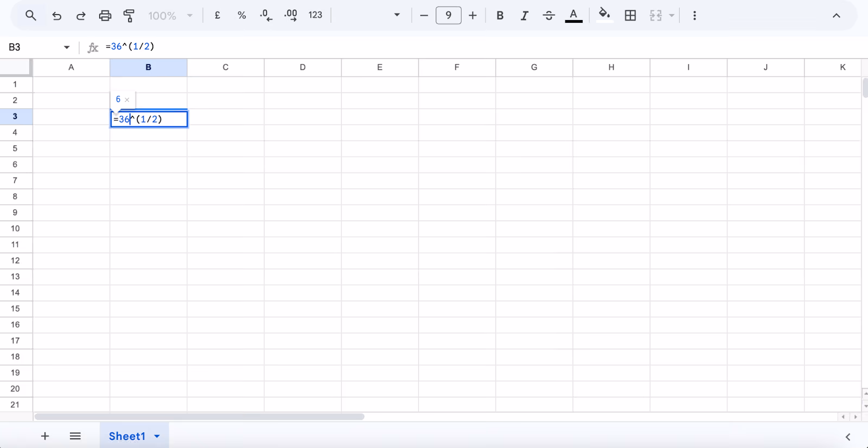Decrease decimal places

pyautogui.click(x=266, y=16)
